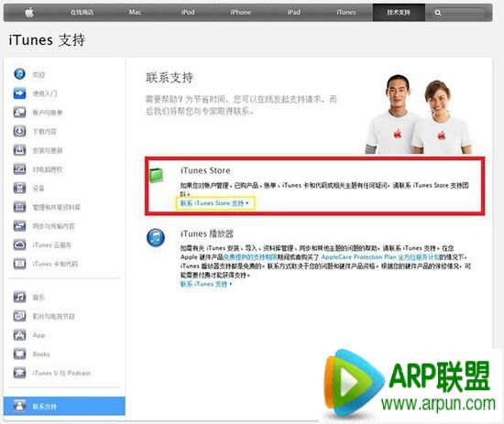
Task: Click the search magnifier icon
Action: [437, 13]
